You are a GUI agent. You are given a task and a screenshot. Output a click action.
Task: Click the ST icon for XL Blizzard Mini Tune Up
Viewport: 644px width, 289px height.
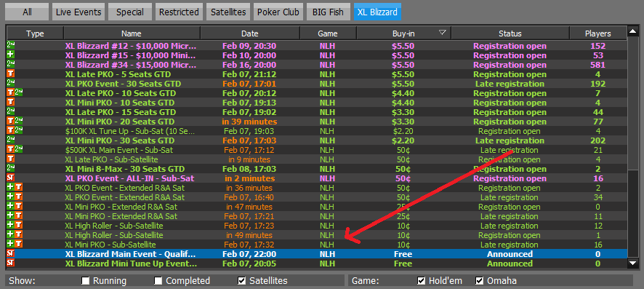click(11, 264)
